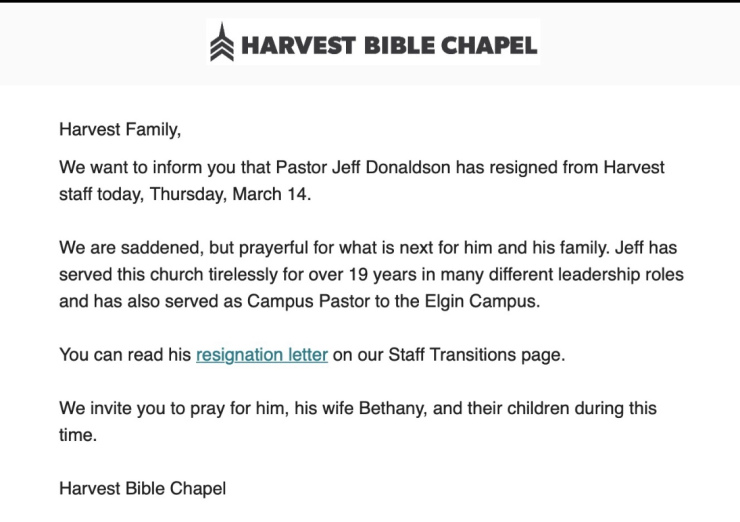Click the Harvest Bible Chapel tree logo icon
Image resolution: width=740 pixels, height=522 pixels.
tap(223, 44)
